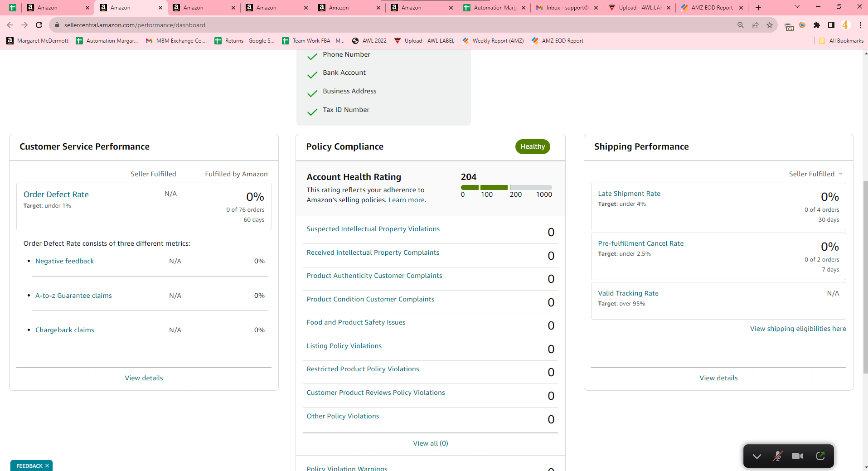Open a new browser tab
The image size is (868, 471).
coord(758,8)
